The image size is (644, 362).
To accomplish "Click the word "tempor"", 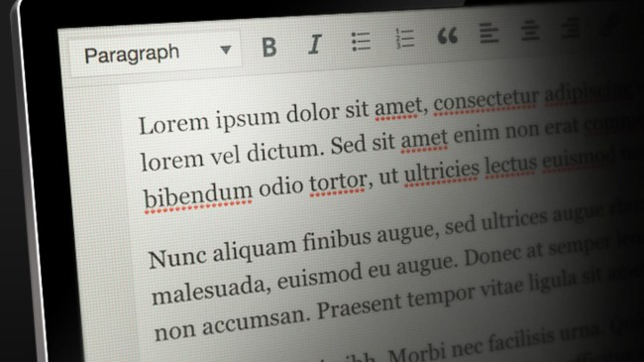I will pyautogui.click(x=442, y=297).
